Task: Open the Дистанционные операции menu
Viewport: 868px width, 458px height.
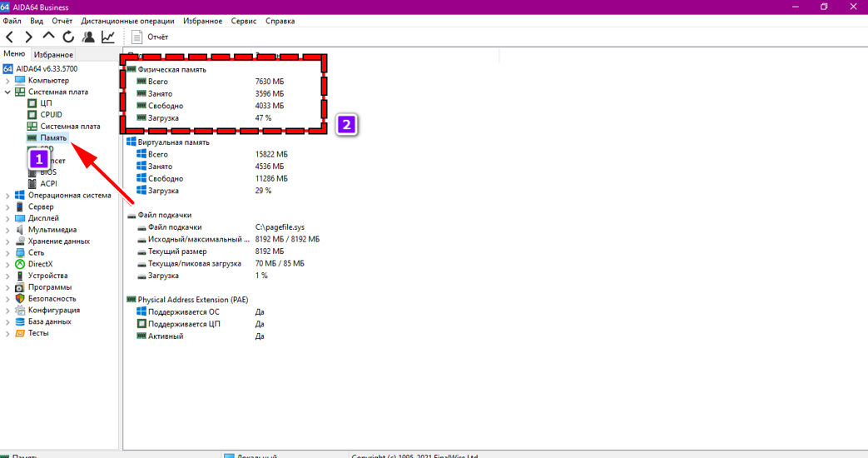Action: (x=127, y=21)
